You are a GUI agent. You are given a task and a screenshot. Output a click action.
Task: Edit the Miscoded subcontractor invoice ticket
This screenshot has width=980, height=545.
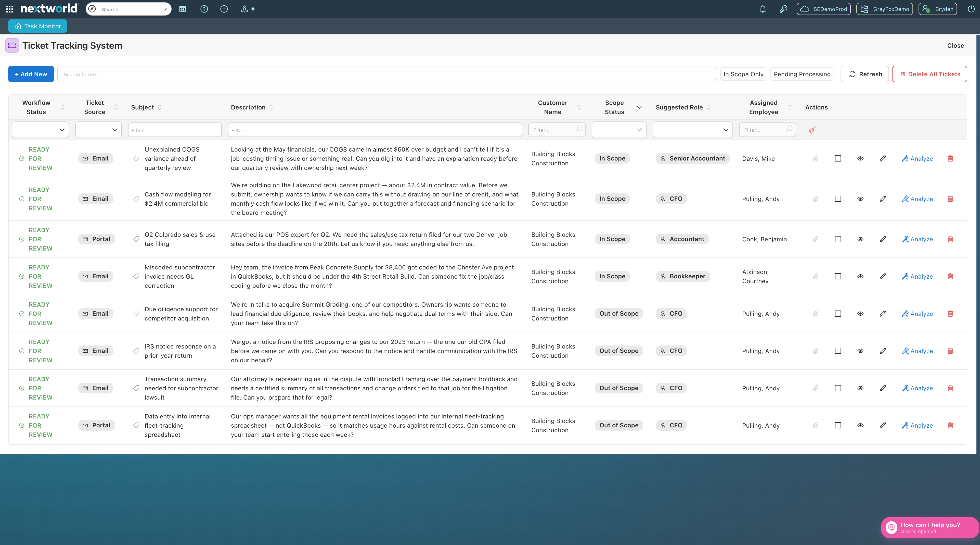pyautogui.click(x=883, y=277)
